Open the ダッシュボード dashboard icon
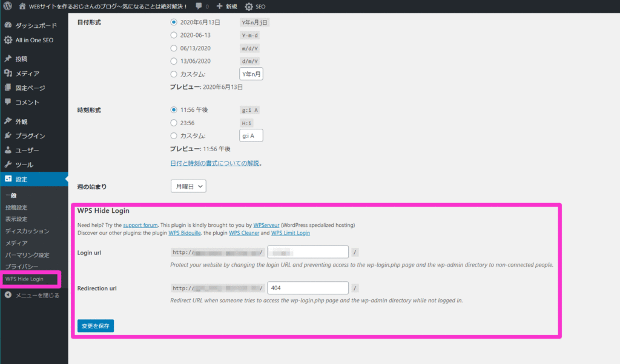 click(8, 26)
